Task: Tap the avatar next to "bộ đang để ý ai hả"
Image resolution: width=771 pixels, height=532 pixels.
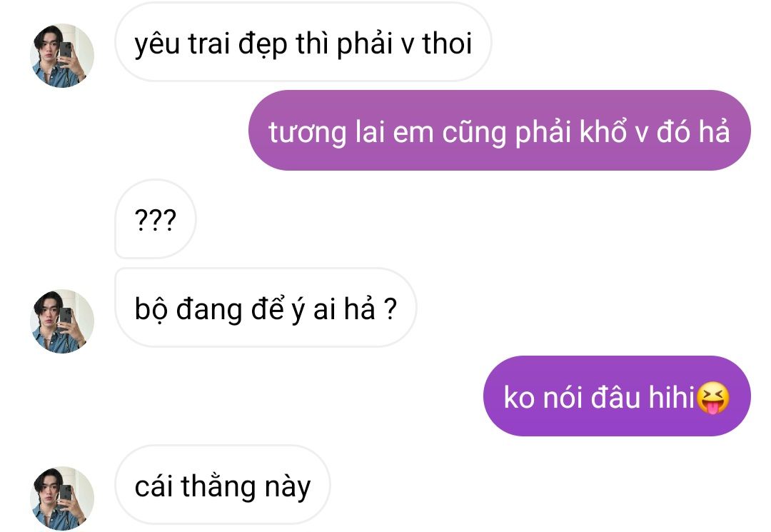Action: (x=62, y=321)
